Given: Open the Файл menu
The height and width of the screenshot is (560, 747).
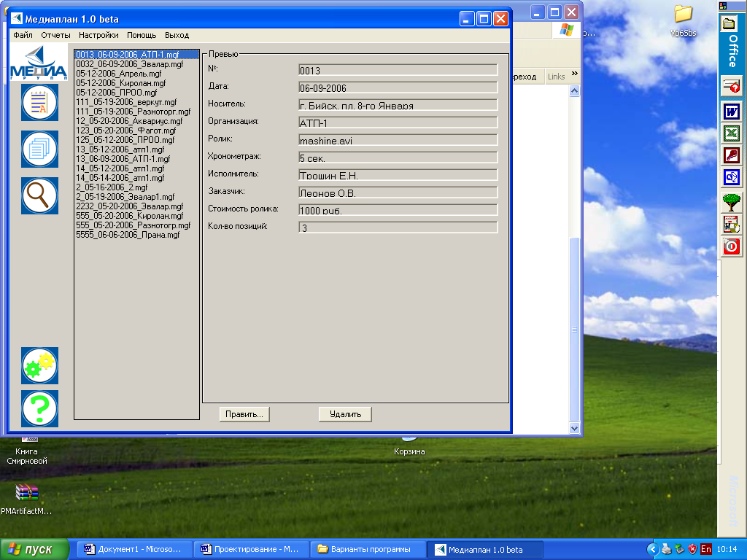Looking at the screenshot, I should click(x=23, y=35).
